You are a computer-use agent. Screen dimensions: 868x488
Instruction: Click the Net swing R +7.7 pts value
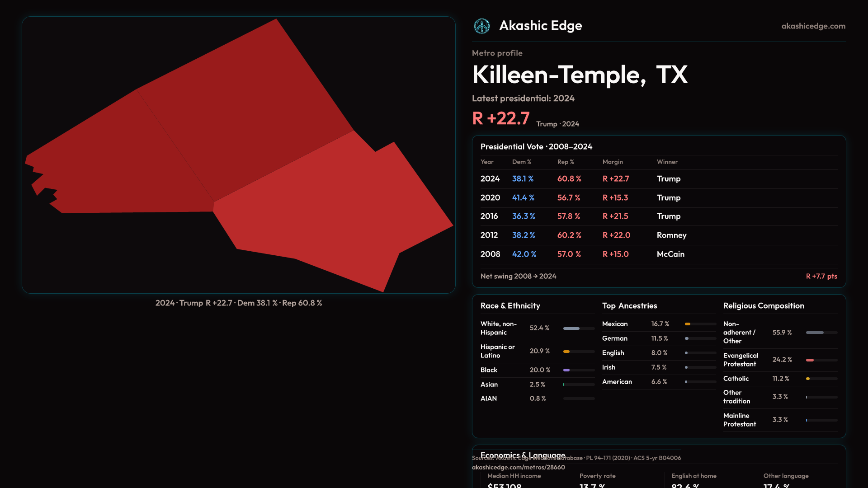coord(821,276)
